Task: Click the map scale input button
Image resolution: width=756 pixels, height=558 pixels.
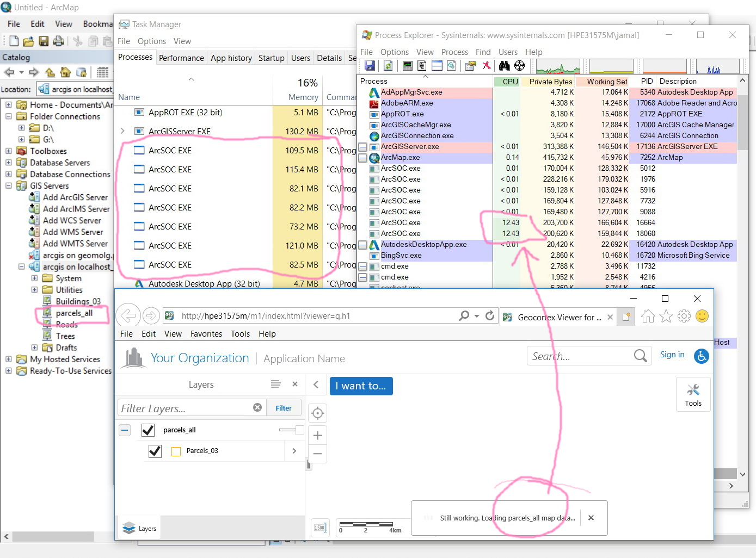Action: pos(319,528)
